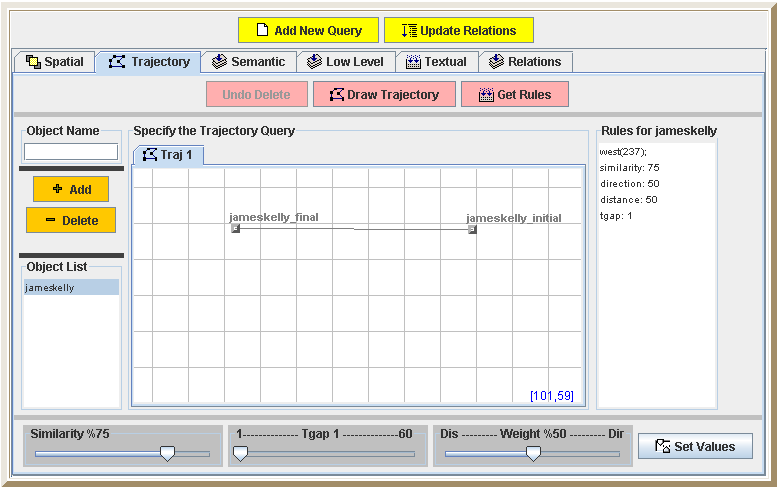
Task: Open the Textual tab
Action: click(x=436, y=62)
